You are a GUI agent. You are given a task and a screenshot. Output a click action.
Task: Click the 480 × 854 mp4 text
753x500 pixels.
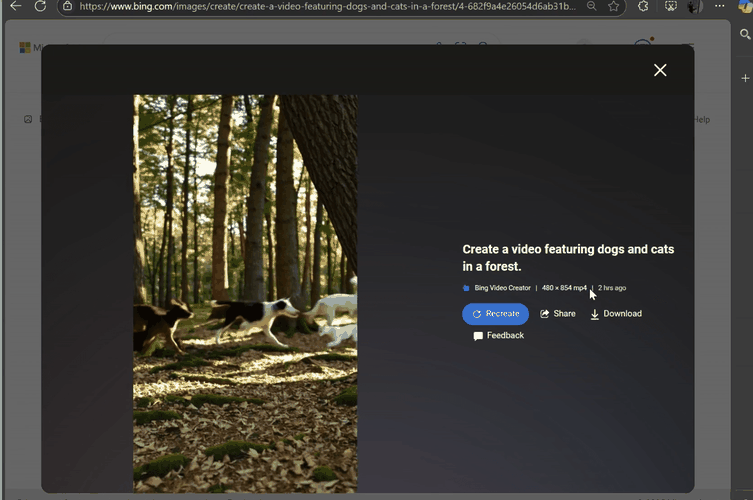[x=564, y=288]
